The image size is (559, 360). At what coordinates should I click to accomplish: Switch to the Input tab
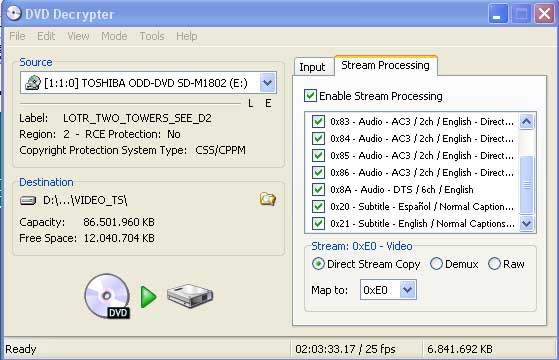[313, 67]
